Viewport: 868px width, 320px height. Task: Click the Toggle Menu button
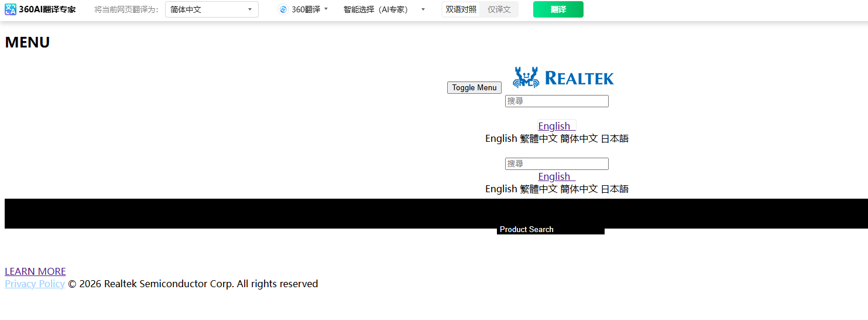[474, 87]
